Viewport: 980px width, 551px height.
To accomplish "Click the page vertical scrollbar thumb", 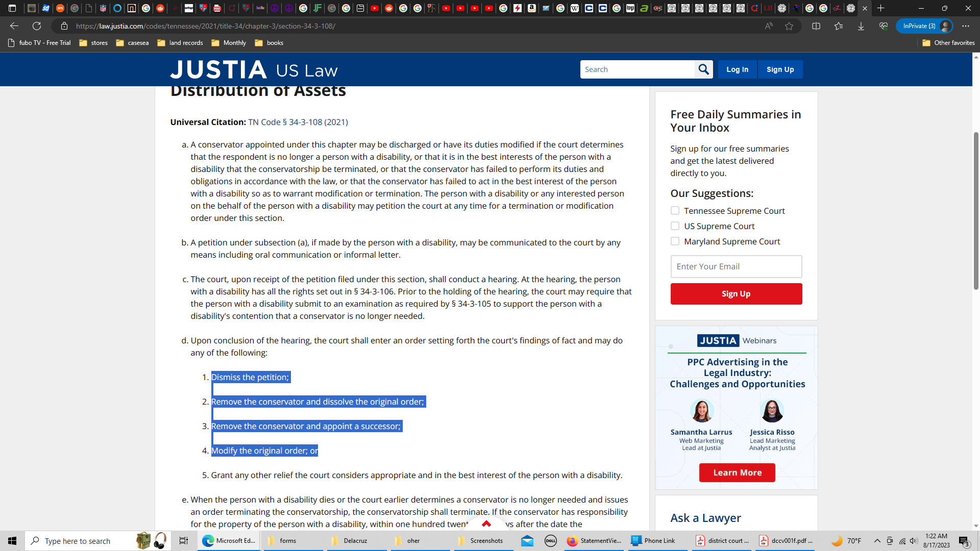I will click(x=976, y=211).
